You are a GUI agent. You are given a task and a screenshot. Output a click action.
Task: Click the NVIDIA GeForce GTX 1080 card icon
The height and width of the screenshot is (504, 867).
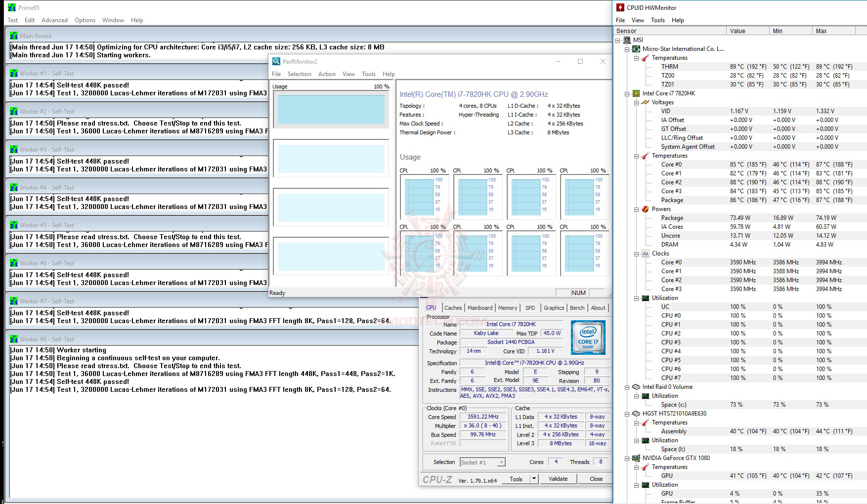pos(636,458)
